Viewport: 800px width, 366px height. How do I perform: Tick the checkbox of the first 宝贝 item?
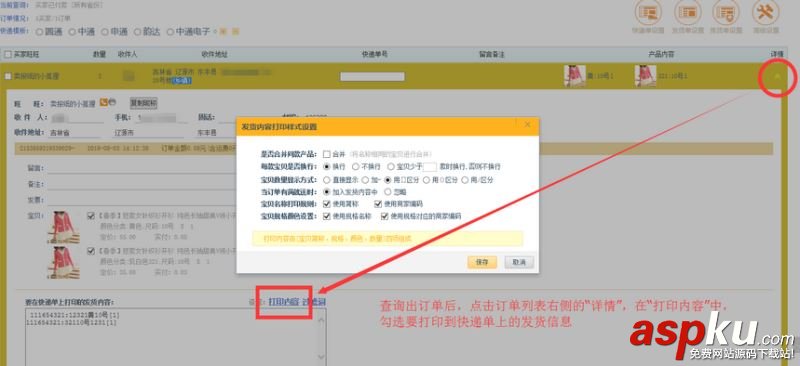pyautogui.click(x=91, y=216)
